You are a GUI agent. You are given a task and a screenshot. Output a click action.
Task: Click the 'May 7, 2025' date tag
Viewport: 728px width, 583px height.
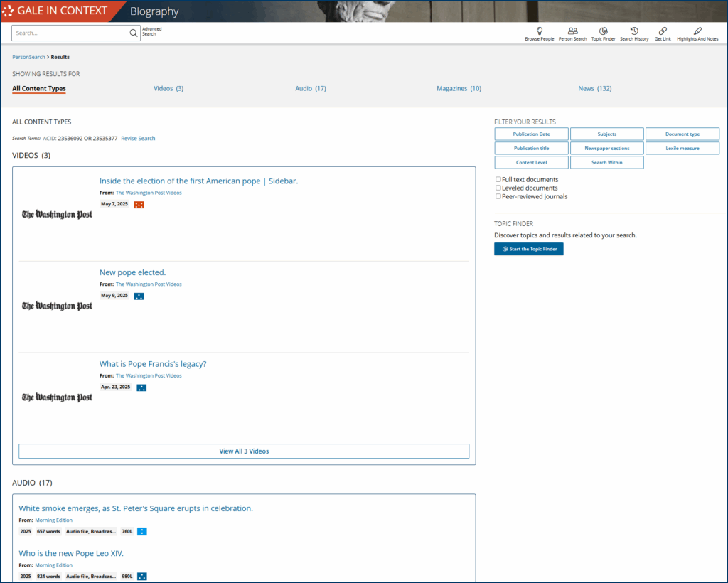[x=114, y=204]
